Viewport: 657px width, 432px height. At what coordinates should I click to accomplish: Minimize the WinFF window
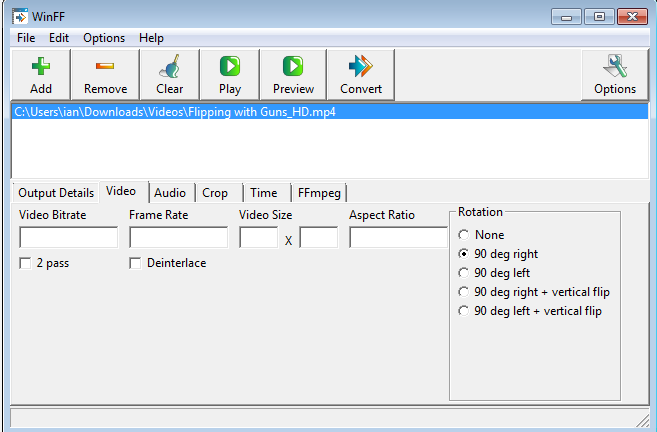[566, 17]
